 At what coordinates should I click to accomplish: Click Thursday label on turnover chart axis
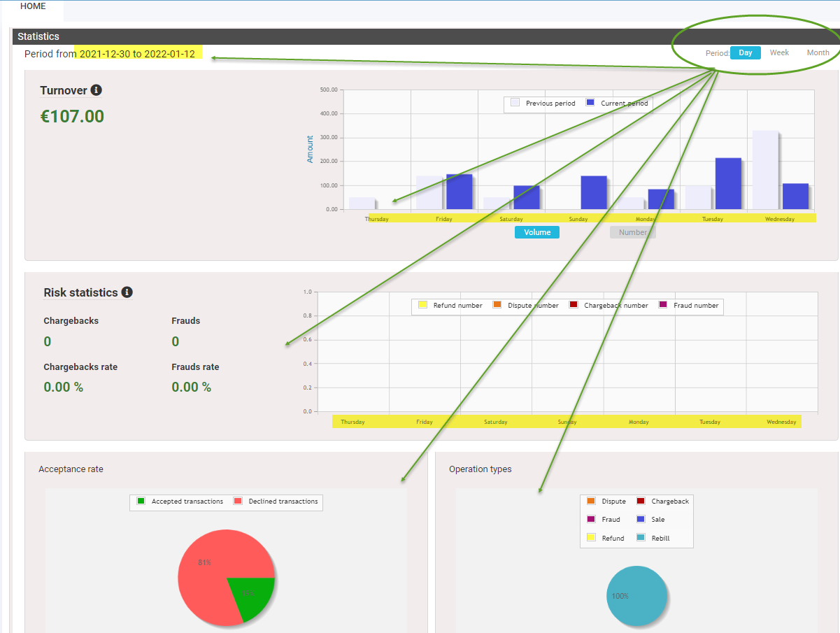click(376, 219)
